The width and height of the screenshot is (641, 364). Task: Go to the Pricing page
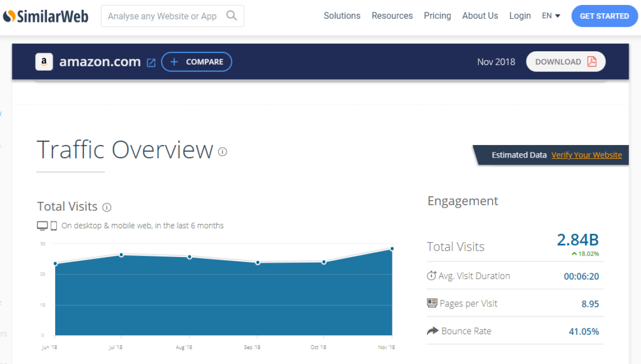438,16
